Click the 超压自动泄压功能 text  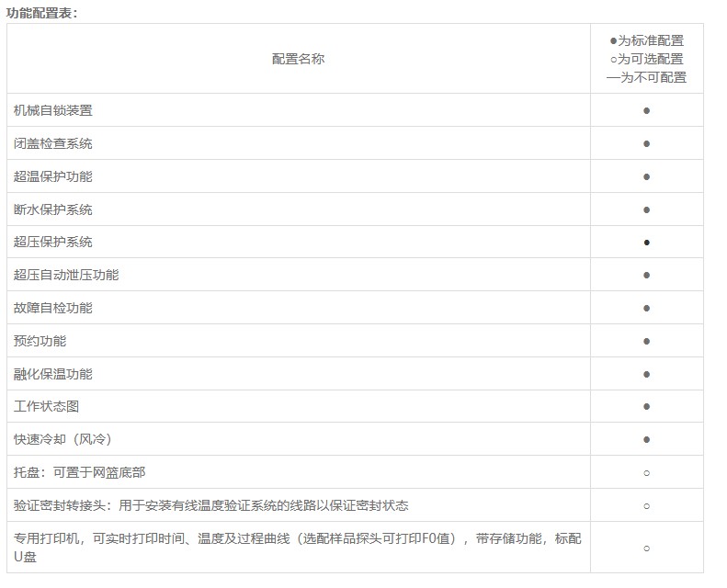66,275
